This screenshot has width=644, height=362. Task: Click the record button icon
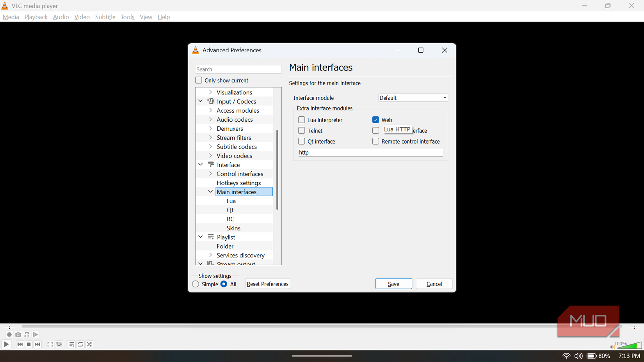[9, 335]
